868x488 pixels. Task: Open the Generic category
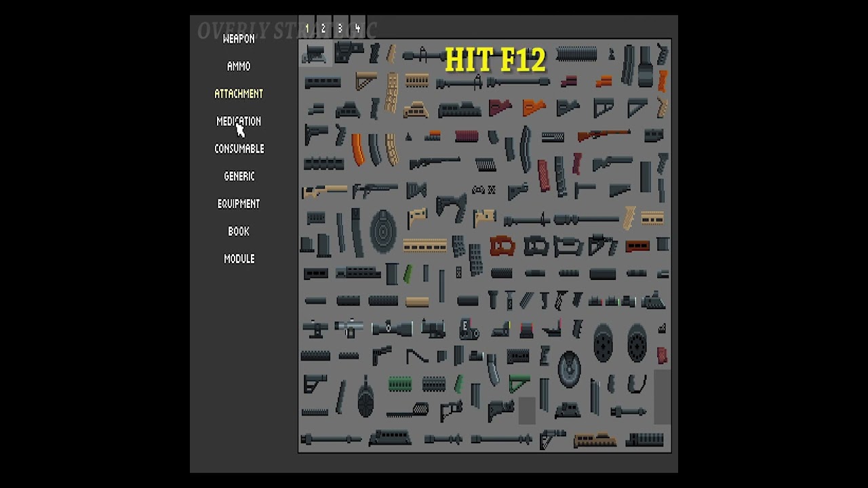click(x=239, y=176)
